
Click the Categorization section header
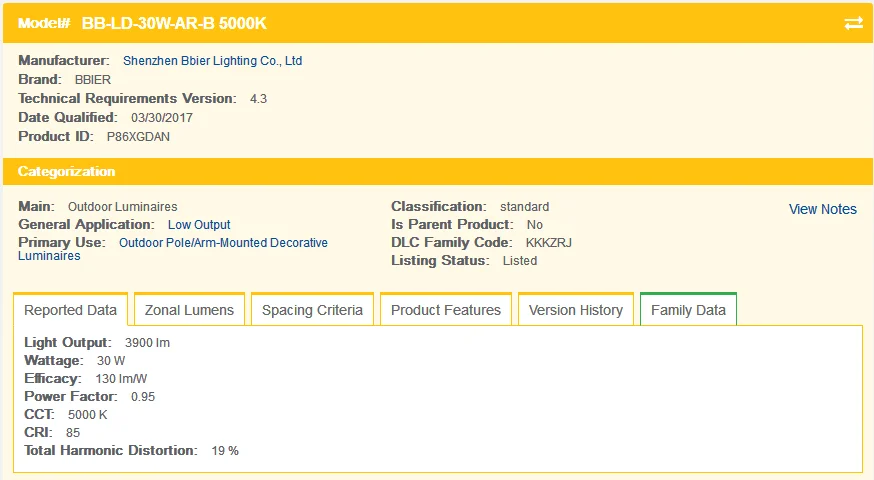click(67, 172)
